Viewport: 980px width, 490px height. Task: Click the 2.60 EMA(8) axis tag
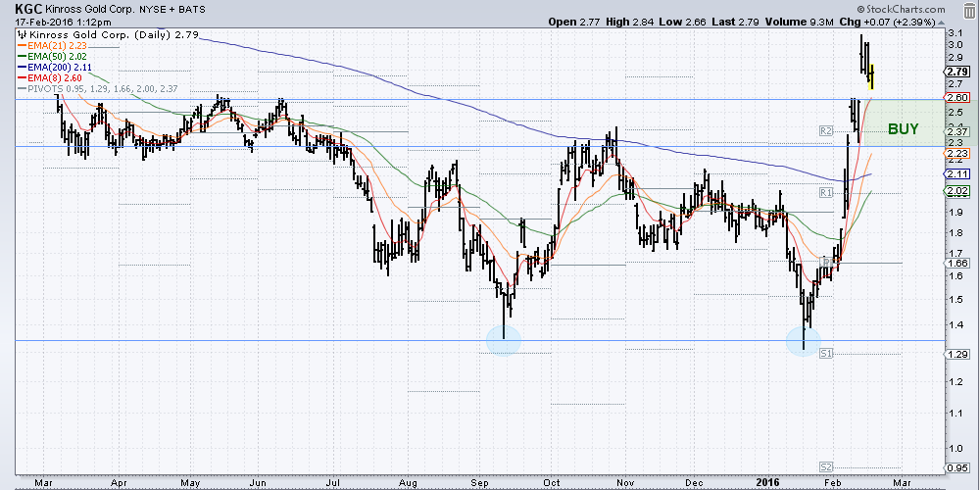tap(957, 97)
